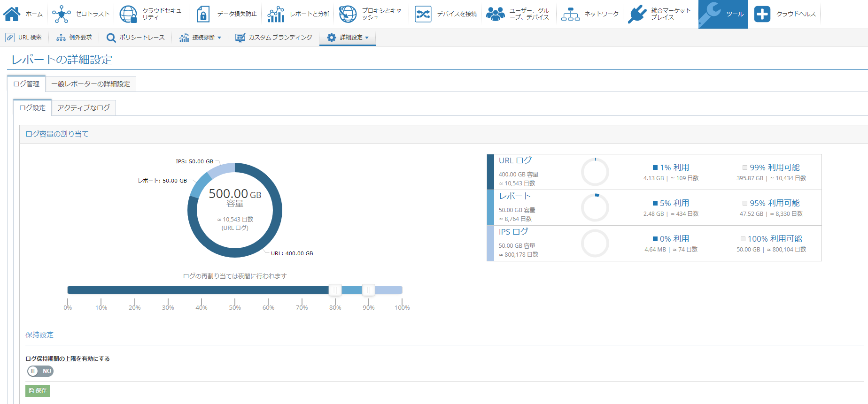Click the ポリシートレース toolbar label
This screenshot has width=868, height=404.
pyautogui.click(x=142, y=38)
